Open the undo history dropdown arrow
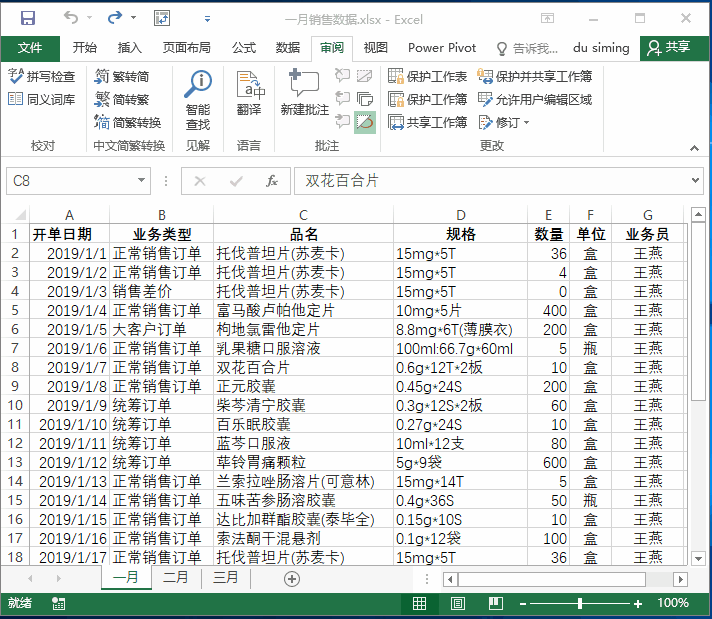Screen dimensions: 712x619 89,18
